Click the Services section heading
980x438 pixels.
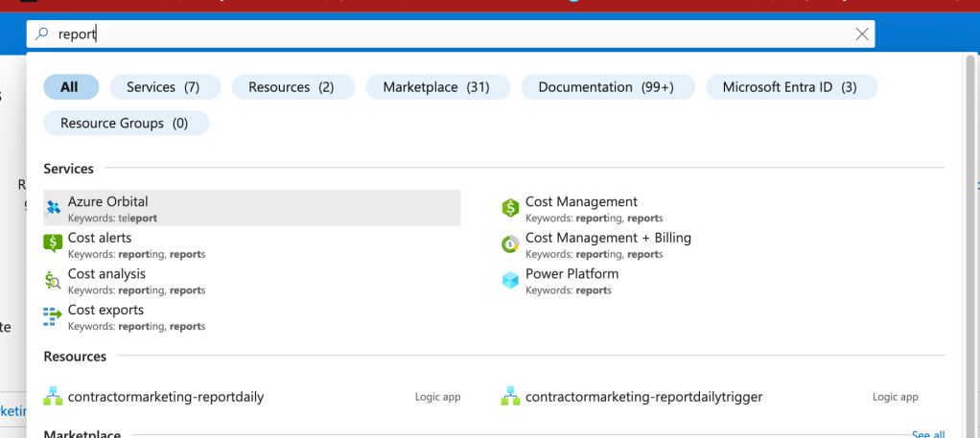68,169
